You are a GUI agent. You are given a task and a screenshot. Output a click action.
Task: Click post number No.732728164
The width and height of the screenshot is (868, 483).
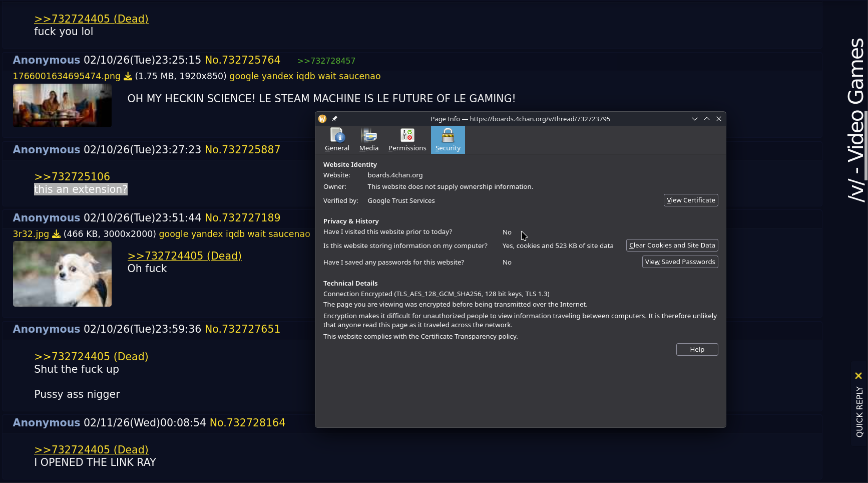247,423
